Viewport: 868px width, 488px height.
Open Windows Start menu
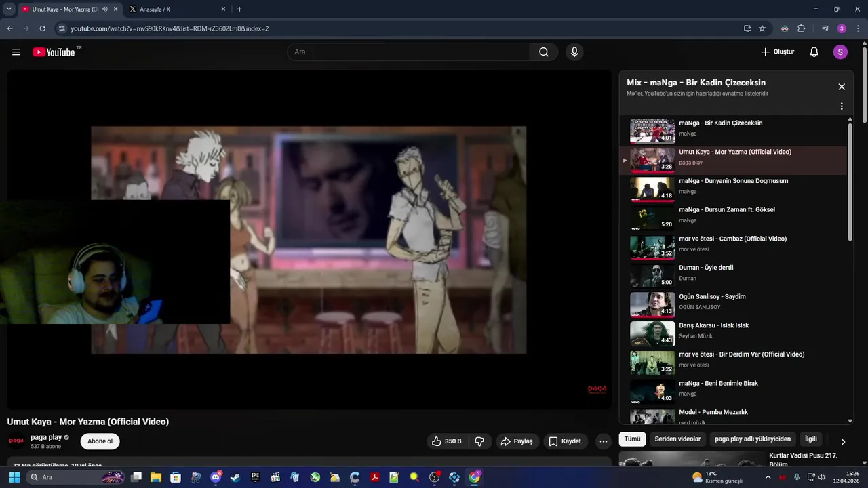[x=14, y=477]
